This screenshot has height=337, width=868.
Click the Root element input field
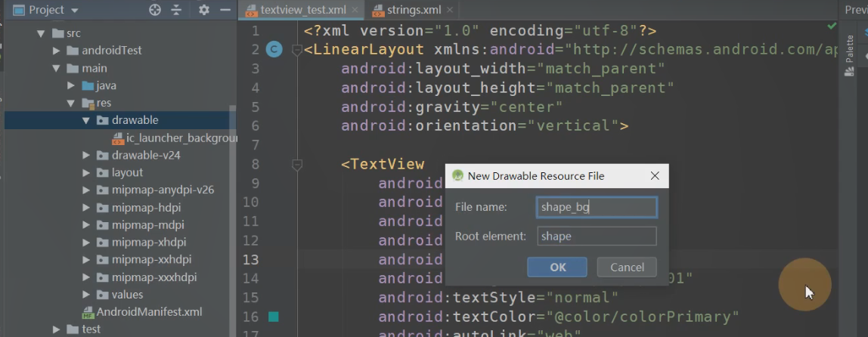[596, 236]
